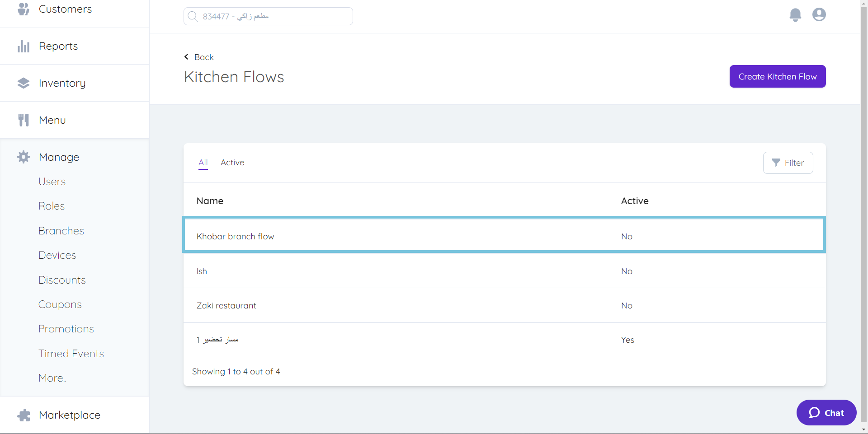Go back using the Back link
868x434 pixels.
198,57
